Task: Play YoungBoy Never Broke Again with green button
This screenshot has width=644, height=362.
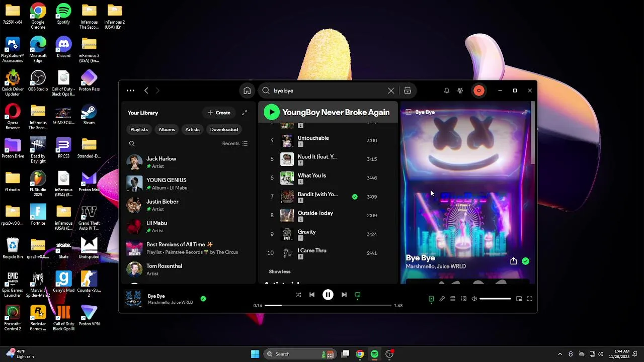Action: [x=272, y=112]
